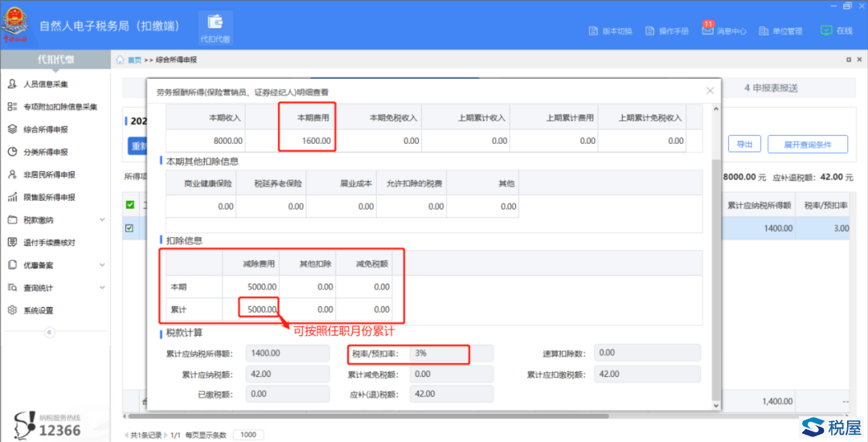Click the 在线 status icon
The image size is (868, 442).
[x=836, y=31]
